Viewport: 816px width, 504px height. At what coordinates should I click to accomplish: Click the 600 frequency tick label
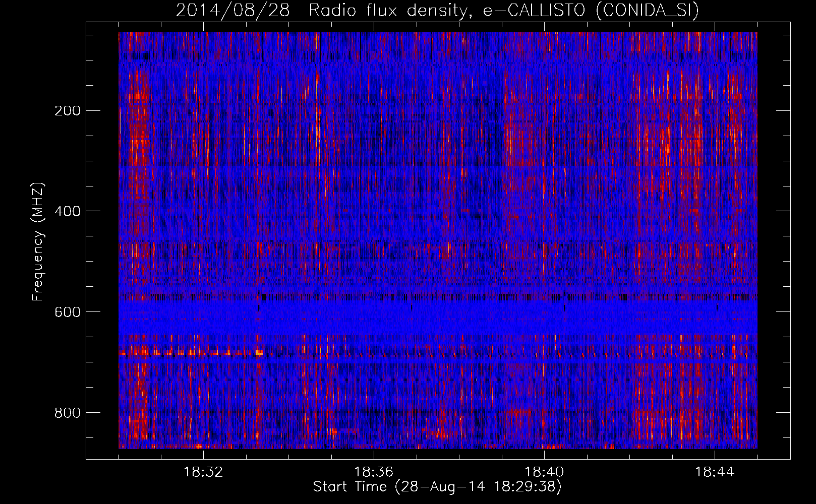pos(67,312)
